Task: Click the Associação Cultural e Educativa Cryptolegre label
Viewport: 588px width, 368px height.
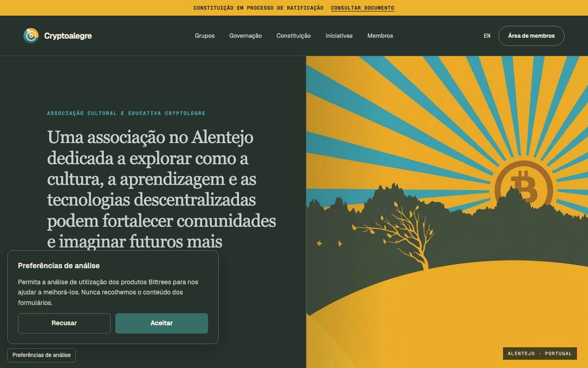Action: click(x=126, y=113)
